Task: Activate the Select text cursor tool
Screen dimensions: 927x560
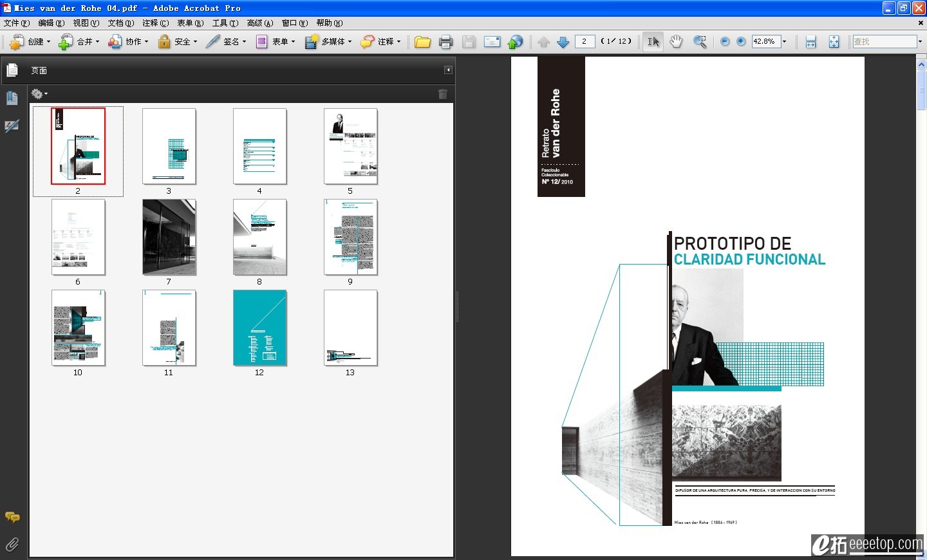Action: click(653, 42)
